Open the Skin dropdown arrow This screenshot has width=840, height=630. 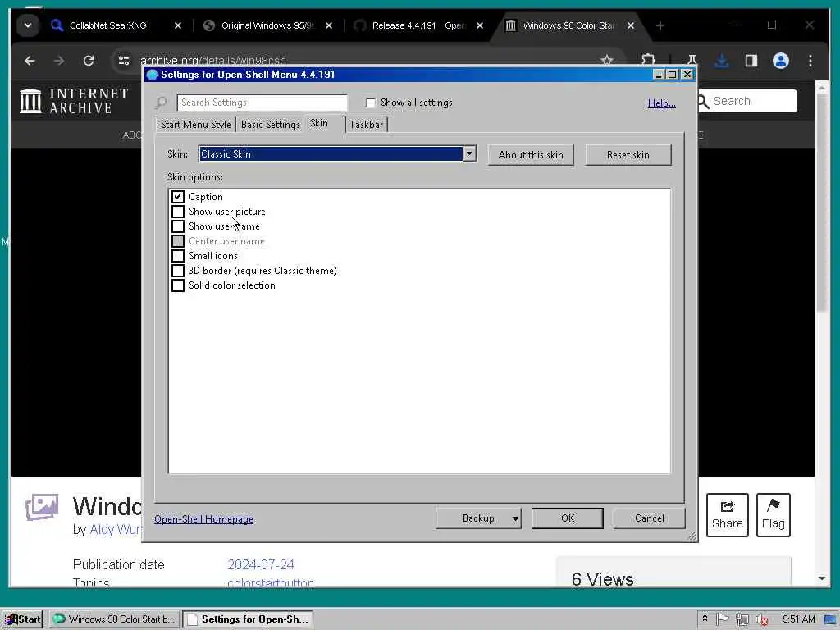click(469, 153)
